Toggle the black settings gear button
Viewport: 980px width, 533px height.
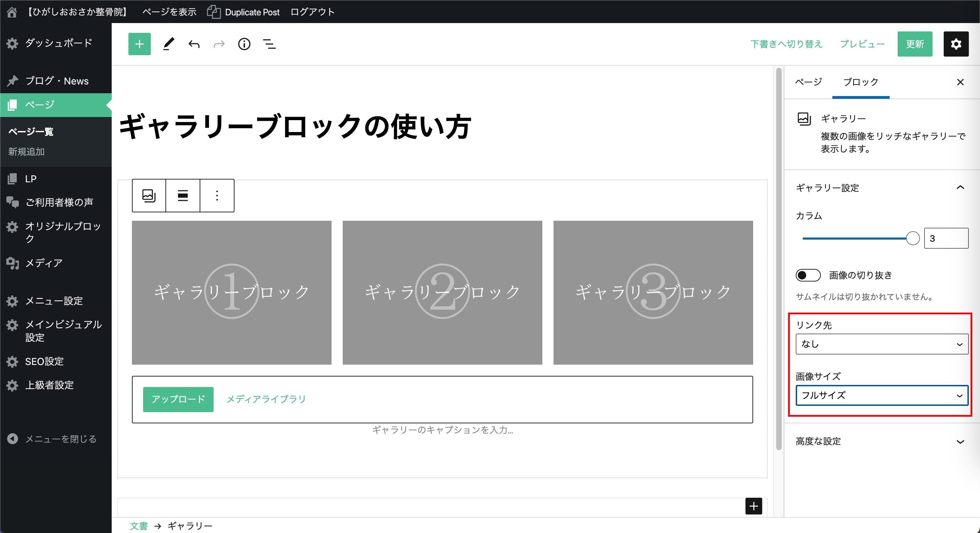coord(956,44)
